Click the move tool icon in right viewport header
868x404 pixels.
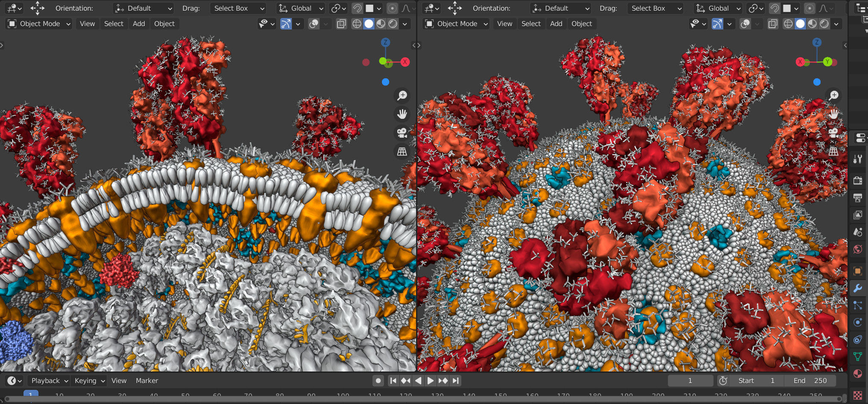pyautogui.click(x=455, y=8)
